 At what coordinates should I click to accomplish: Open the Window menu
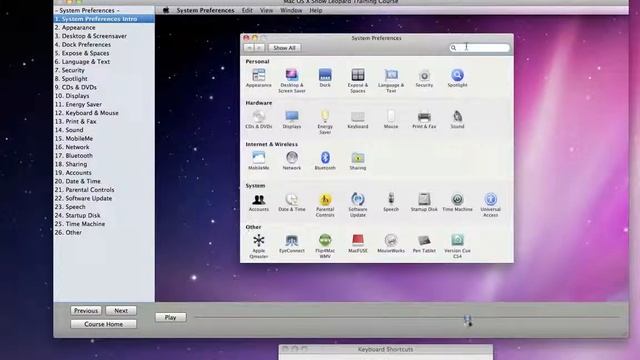coord(291,10)
